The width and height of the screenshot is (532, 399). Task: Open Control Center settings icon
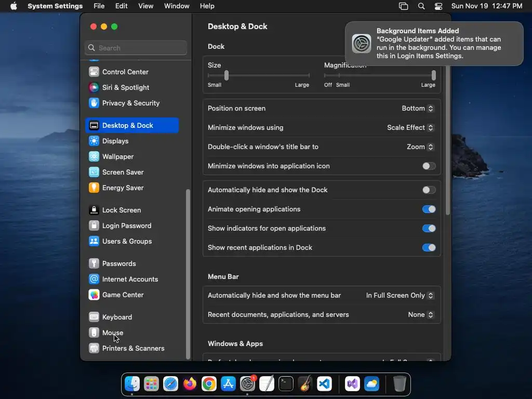coord(94,72)
